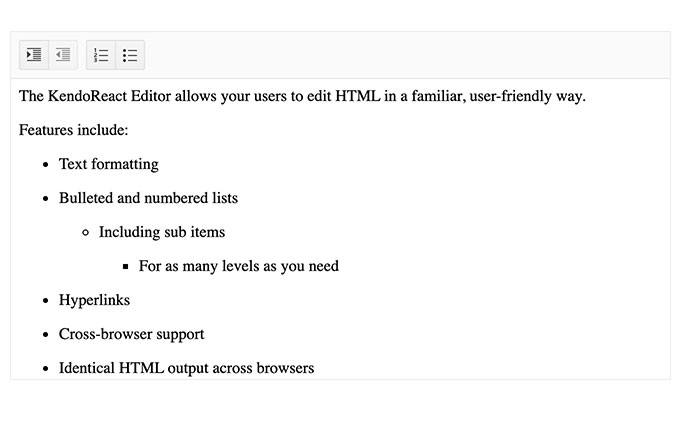Place cursor in 'Text formatting' item
This screenshot has width=680, height=441.
click(108, 164)
